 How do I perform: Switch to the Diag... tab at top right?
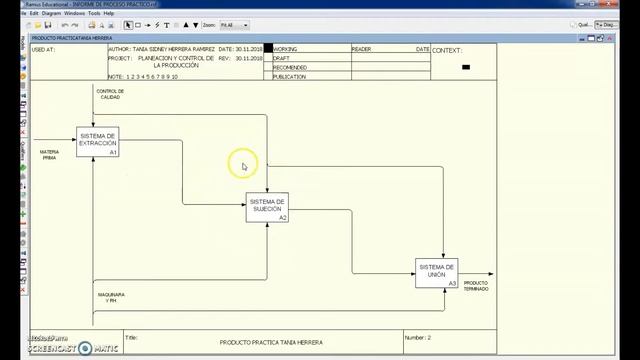point(606,25)
